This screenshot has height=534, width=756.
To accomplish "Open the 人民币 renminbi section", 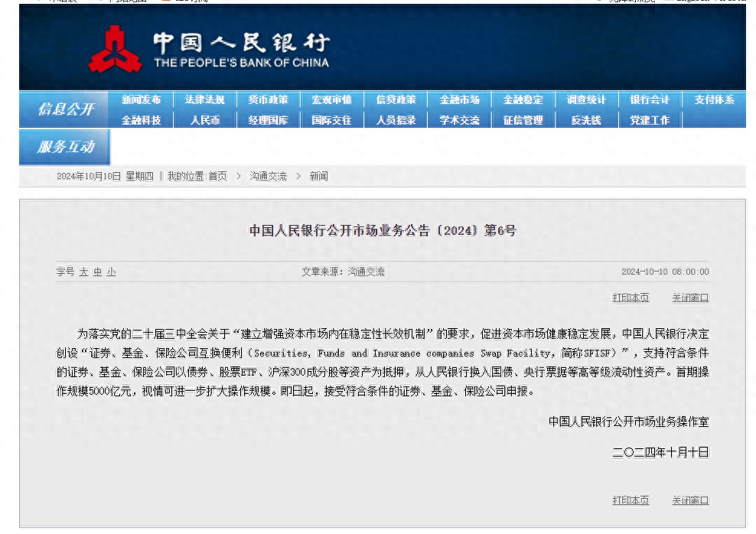I will pos(204,120).
